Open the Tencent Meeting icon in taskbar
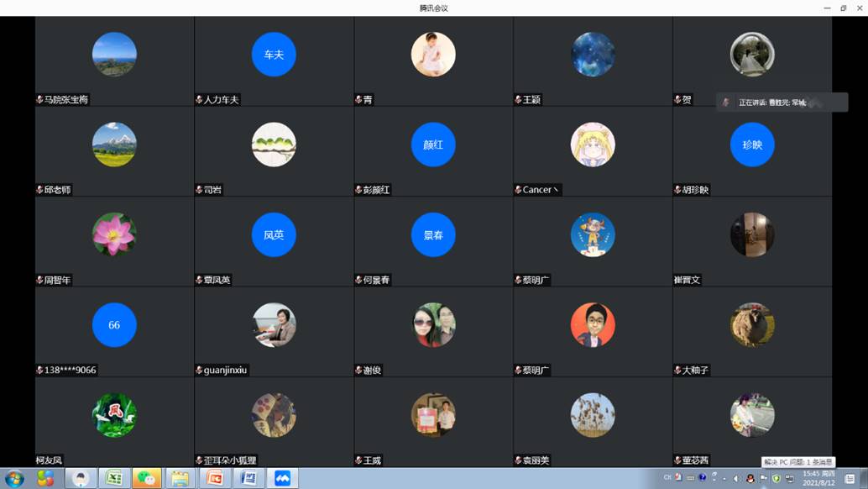The width and height of the screenshot is (868, 489). [282, 478]
